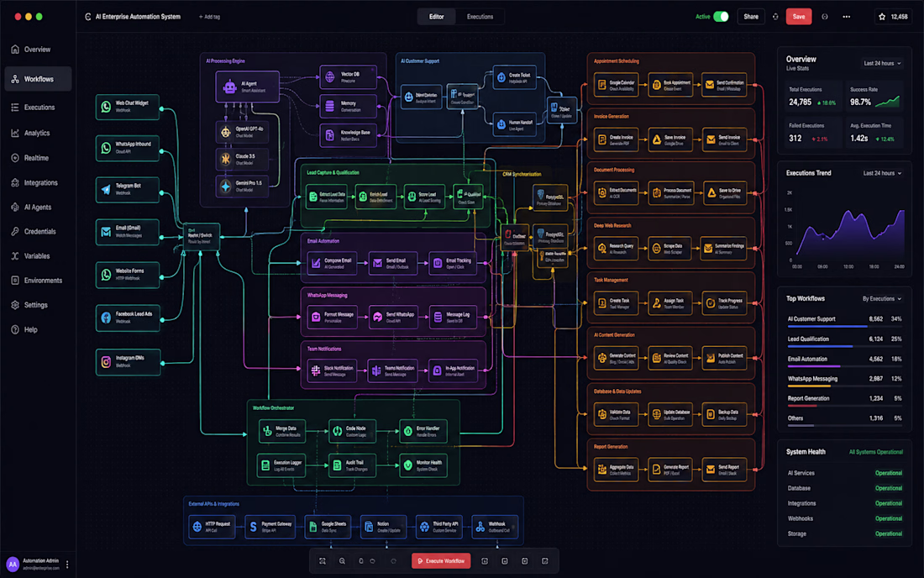Click Failed Executions value 312
Image resolution: width=924 pixels, height=578 pixels.
tap(795, 139)
